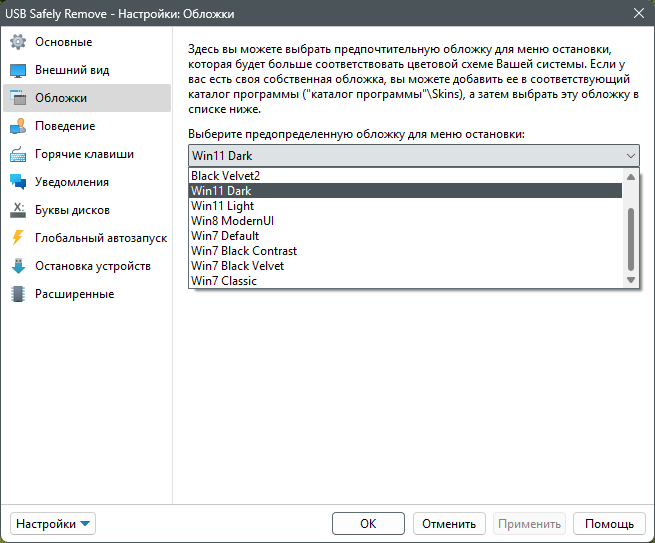Click the drive letter icon for Буквы дисков
The image size is (655, 543).
(18, 210)
